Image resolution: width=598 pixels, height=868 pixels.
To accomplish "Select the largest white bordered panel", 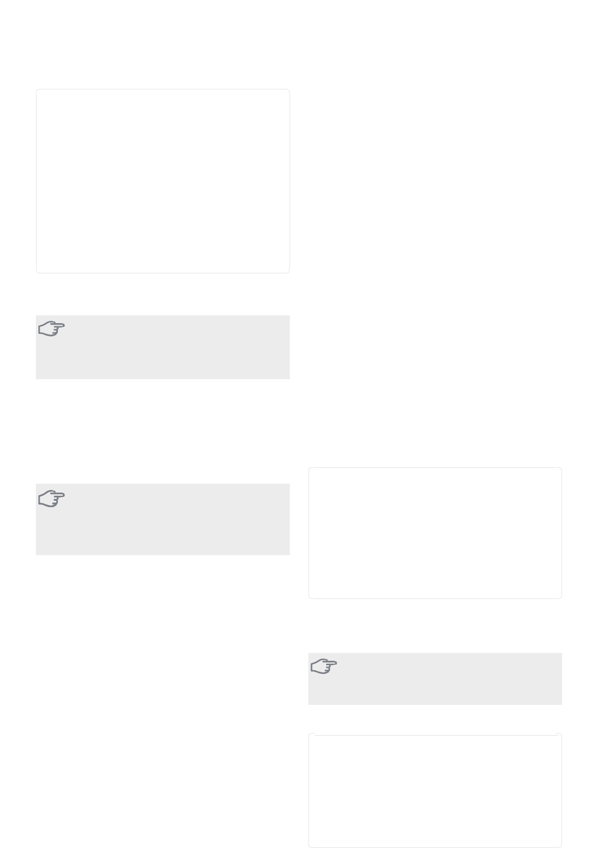I will (162, 181).
